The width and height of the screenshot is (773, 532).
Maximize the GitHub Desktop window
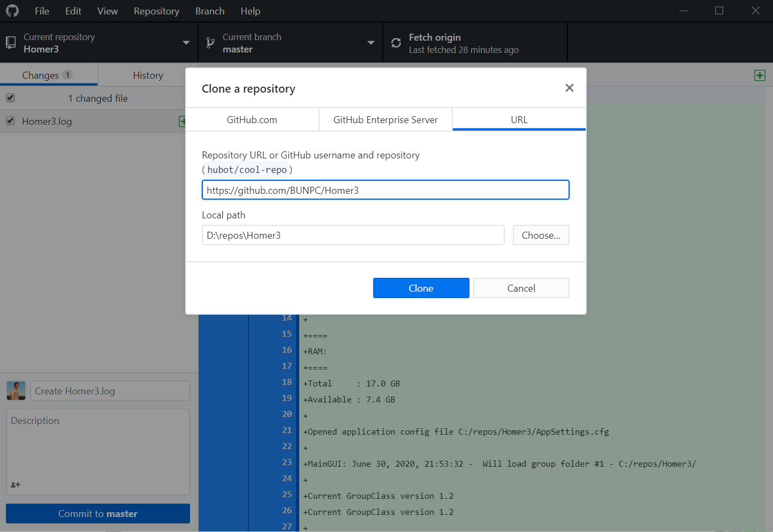(719, 11)
